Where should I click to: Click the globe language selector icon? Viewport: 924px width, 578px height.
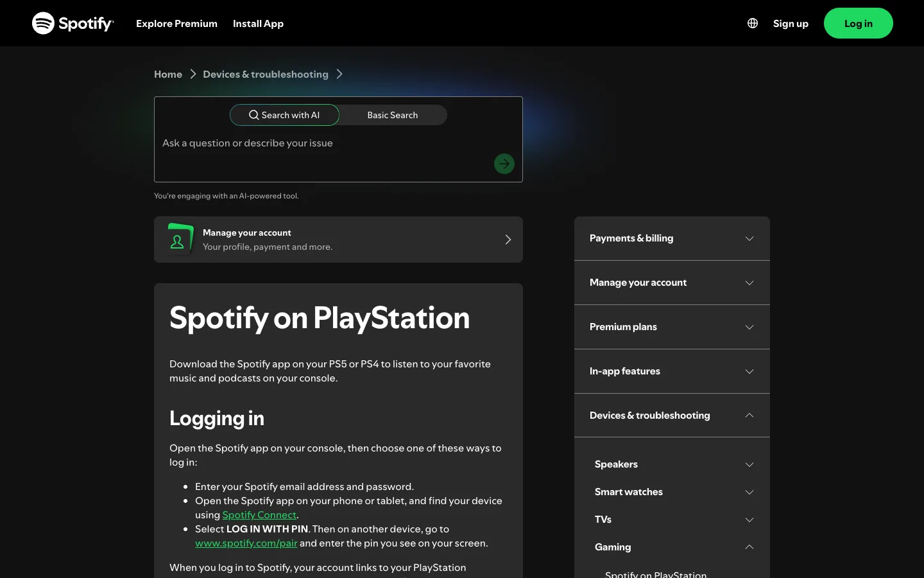tap(753, 23)
